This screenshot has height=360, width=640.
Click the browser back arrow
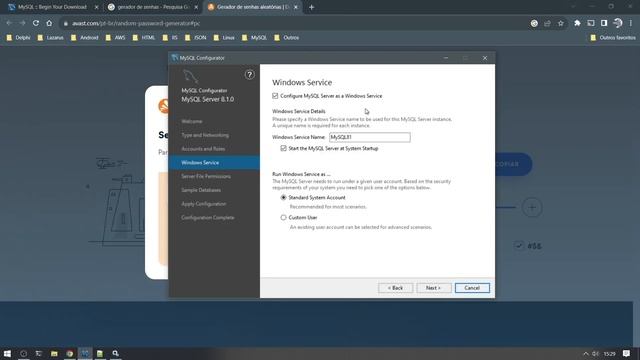click(x=9, y=23)
